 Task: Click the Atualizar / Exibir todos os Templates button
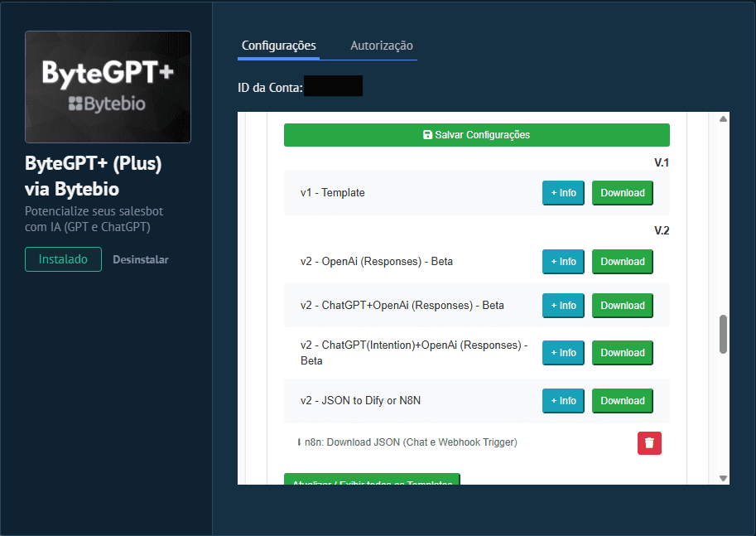pyautogui.click(x=372, y=479)
